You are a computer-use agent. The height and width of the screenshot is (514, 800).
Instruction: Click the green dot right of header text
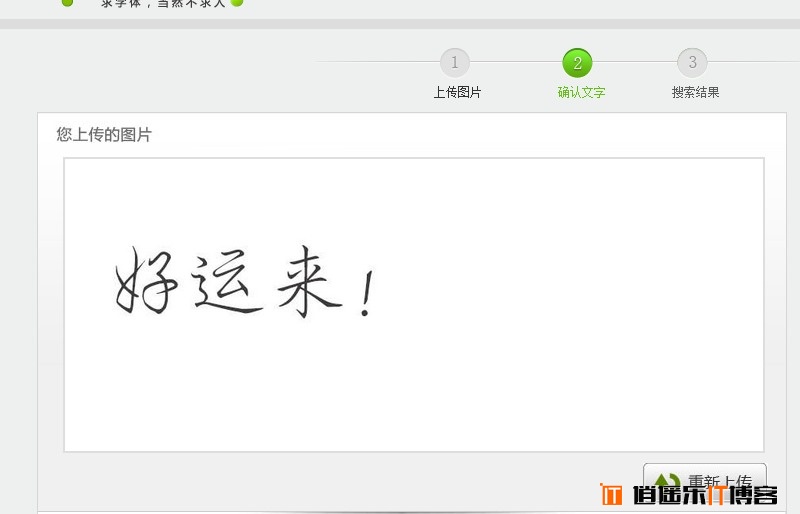pyautogui.click(x=237, y=3)
